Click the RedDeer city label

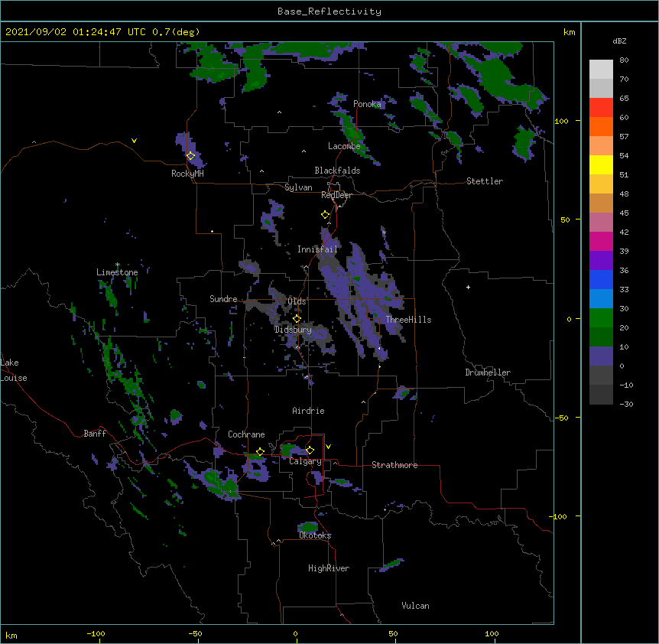pyautogui.click(x=336, y=195)
